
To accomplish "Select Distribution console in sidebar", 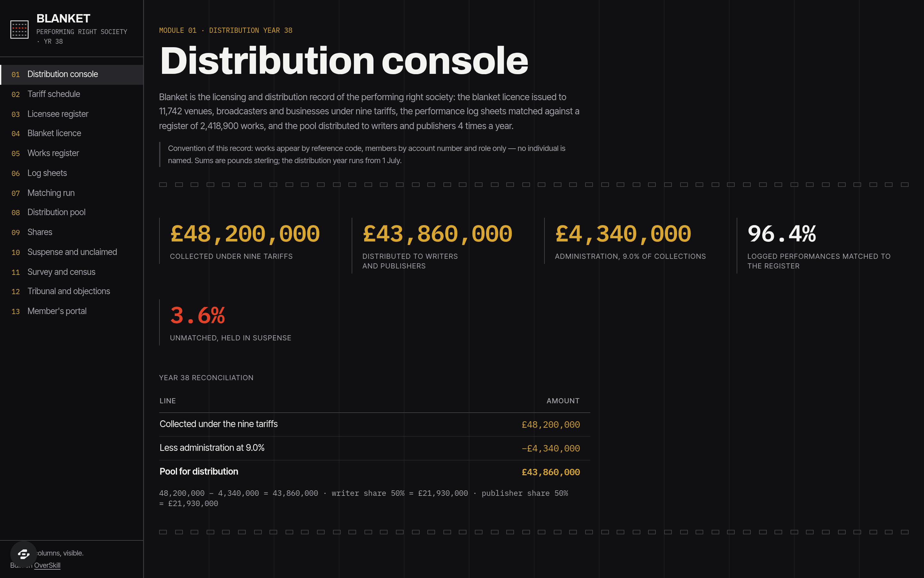I will coord(72,74).
